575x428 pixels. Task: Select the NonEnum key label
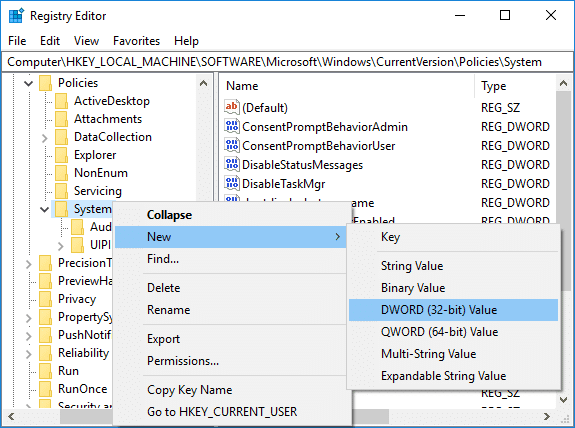click(101, 173)
